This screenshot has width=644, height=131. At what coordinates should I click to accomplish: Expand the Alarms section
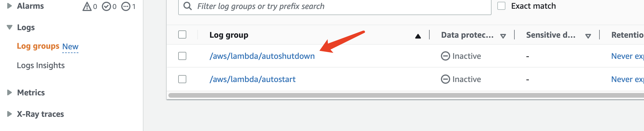tap(9, 6)
